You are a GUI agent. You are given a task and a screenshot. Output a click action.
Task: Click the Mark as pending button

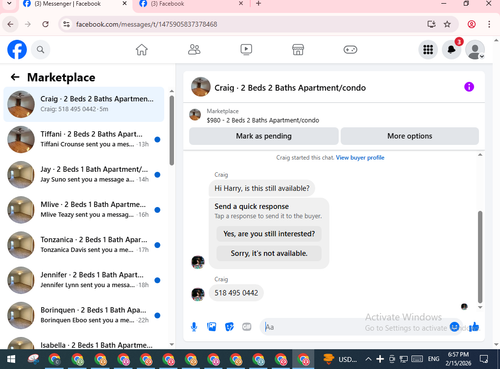264,136
